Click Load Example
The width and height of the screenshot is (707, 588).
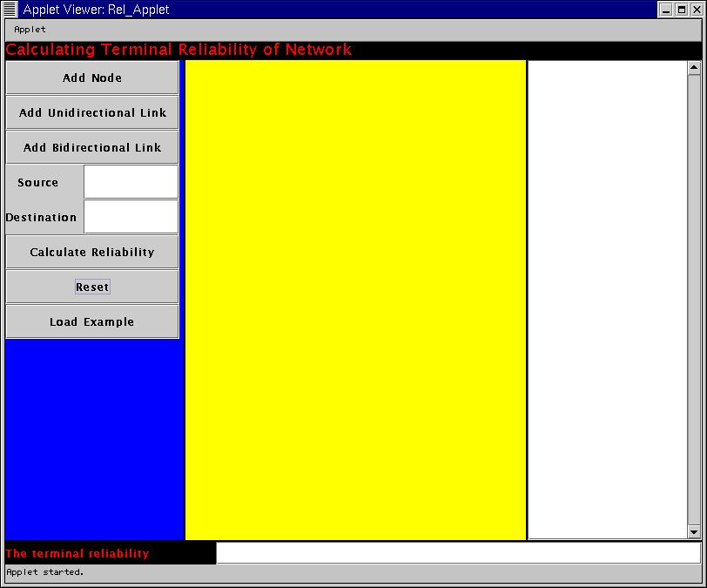pyautogui.click(x=92, y=321)
